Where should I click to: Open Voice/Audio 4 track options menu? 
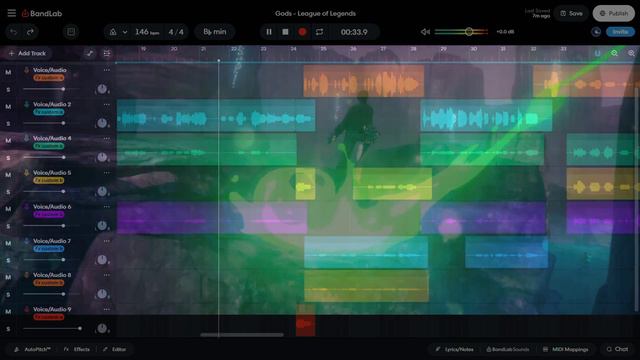coord(107,138)
